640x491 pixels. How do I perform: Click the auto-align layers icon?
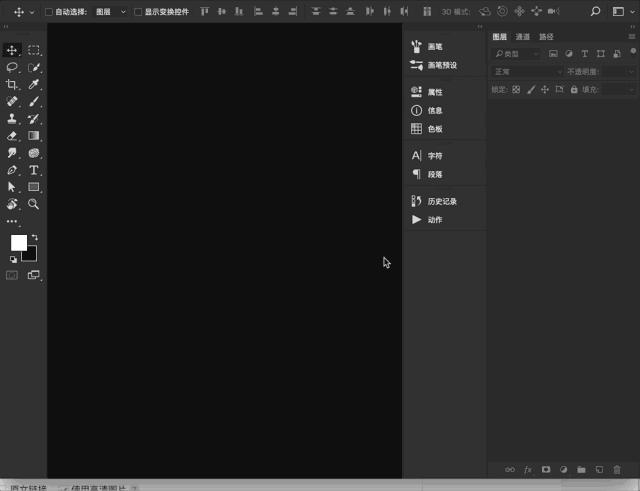[x=427, y=11]
